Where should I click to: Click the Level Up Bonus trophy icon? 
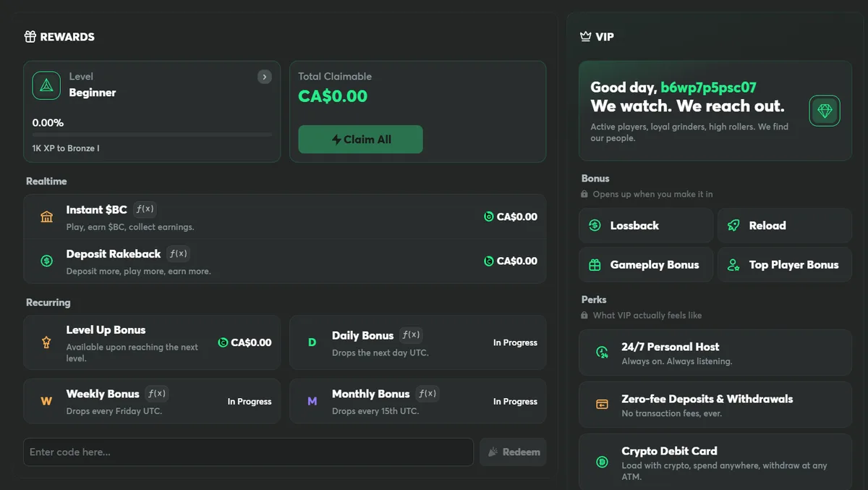click(x=47, y=343)
